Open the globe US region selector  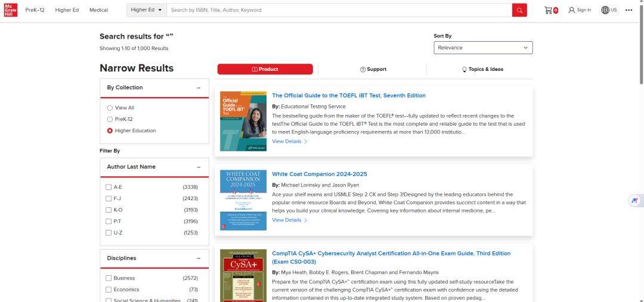pyautogui.click(x=609, y=10)
